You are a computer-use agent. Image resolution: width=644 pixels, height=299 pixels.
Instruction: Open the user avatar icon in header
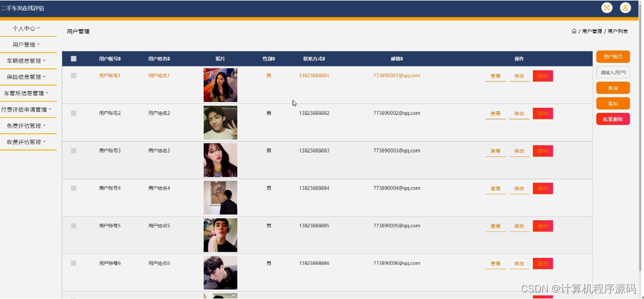coord(625,8)
